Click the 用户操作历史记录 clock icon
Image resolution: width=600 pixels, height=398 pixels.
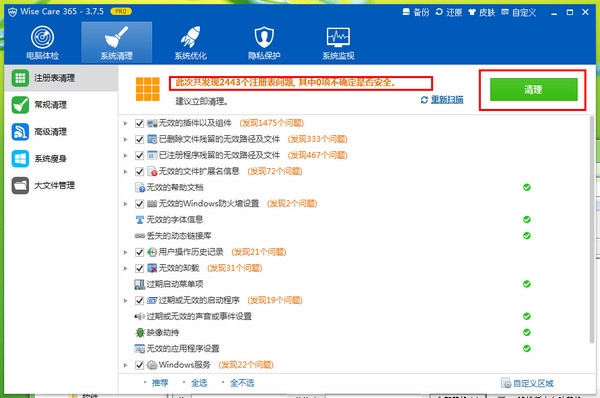tap(152, 252)
